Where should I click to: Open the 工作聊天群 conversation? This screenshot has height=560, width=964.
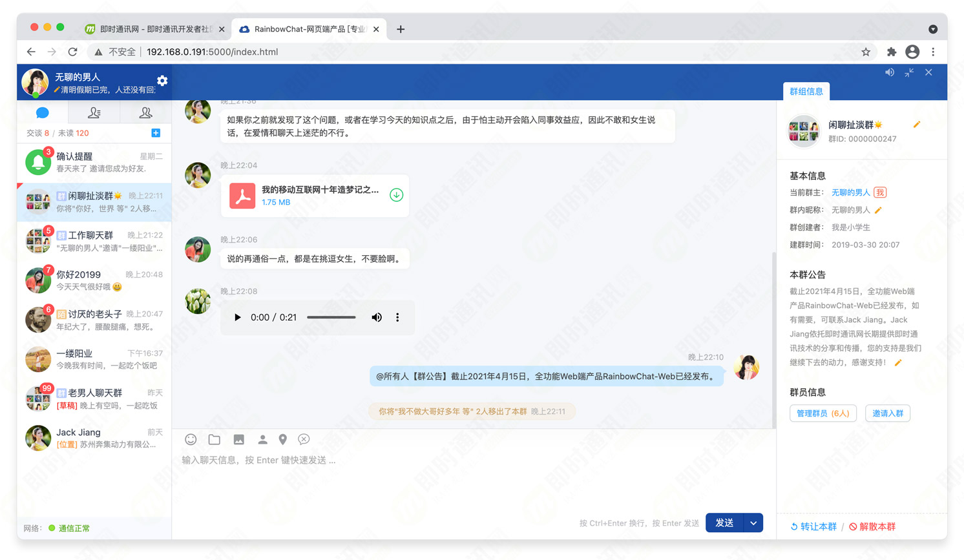click(94, 241)
